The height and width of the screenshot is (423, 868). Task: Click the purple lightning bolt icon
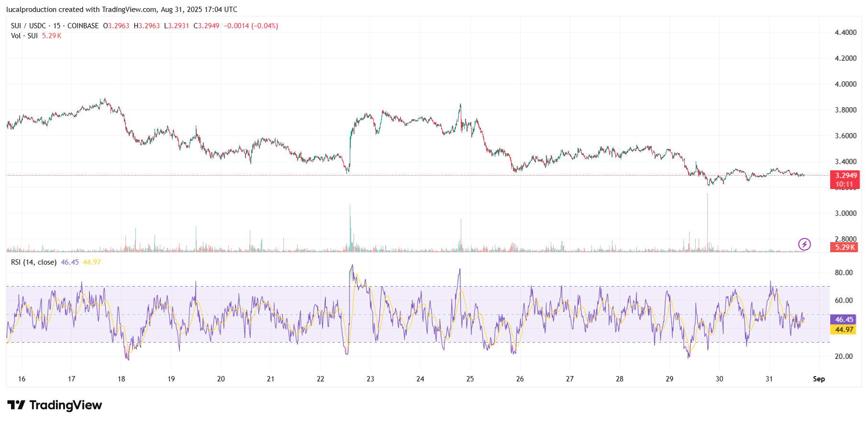point(804,245)
